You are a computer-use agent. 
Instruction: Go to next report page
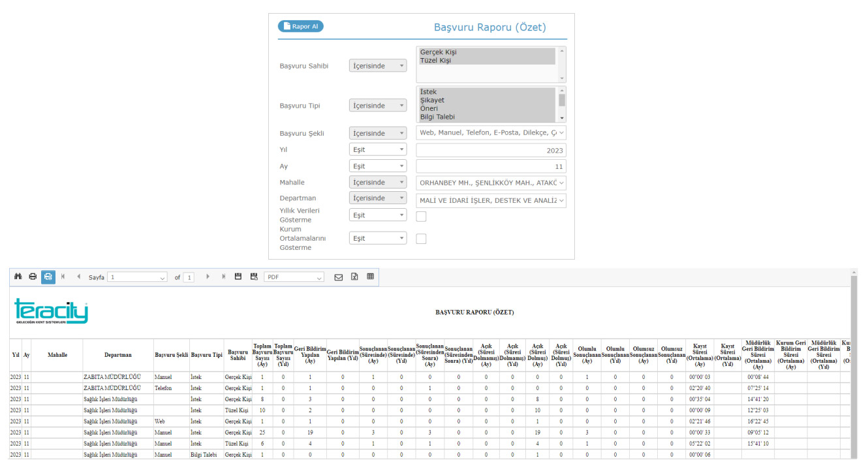tap(208, 277)
